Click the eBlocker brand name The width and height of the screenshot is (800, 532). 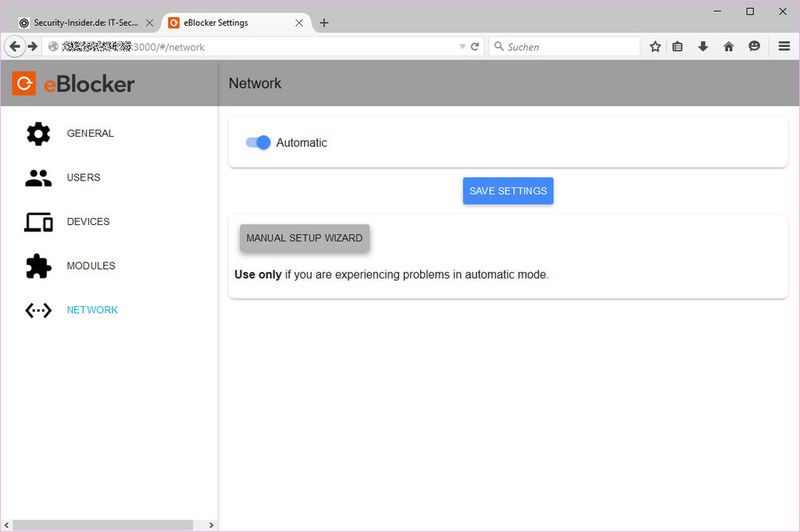click(x=89, y=84)
